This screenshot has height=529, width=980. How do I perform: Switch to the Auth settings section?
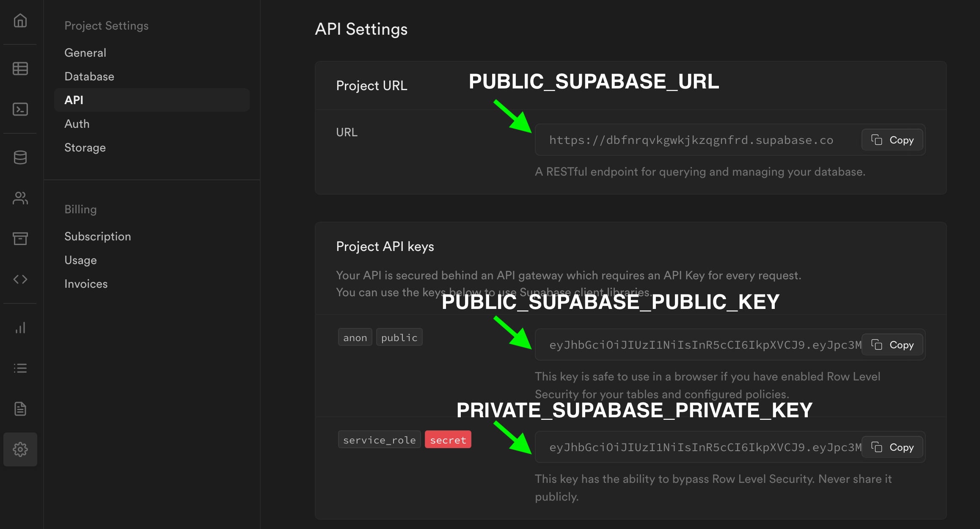point(77,124)
